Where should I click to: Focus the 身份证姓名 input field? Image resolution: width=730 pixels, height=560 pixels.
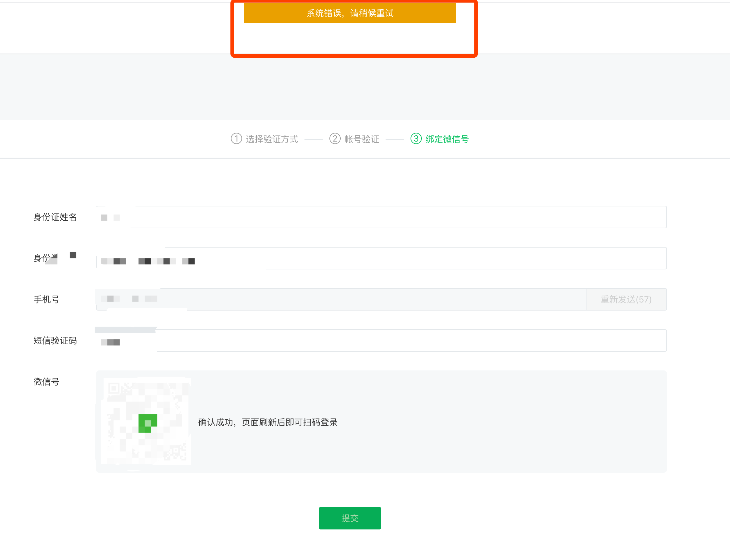[381, 217]
